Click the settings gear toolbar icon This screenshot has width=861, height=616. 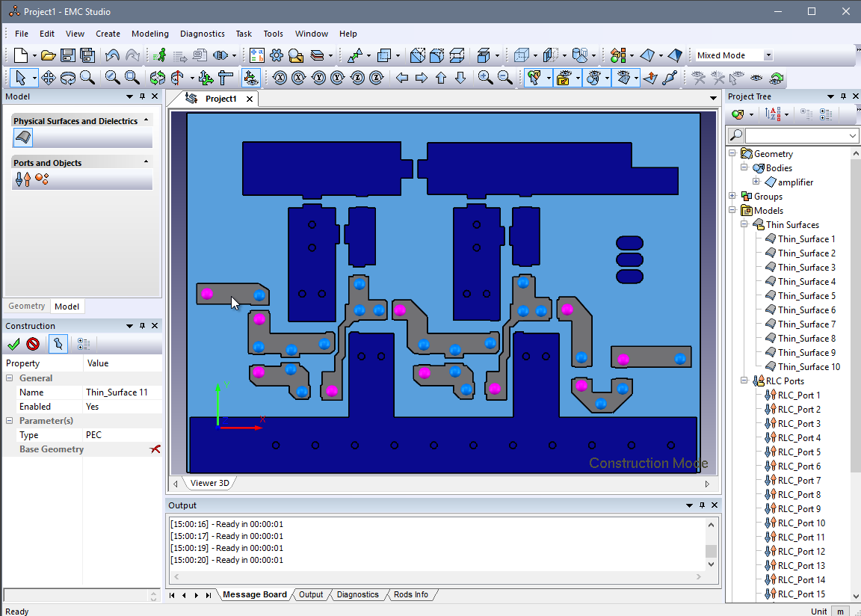click(277, 55)
